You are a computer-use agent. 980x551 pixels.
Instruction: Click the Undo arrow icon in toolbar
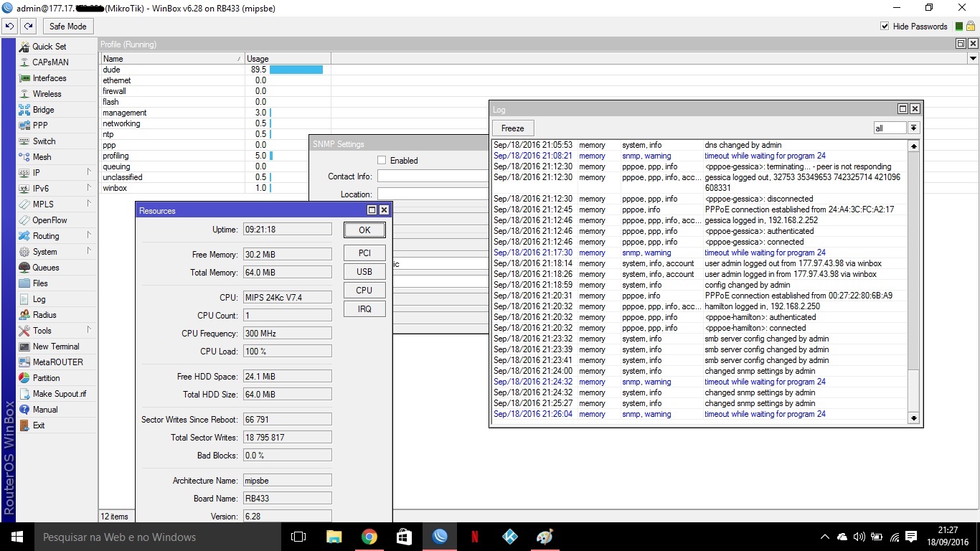(9, 27)
